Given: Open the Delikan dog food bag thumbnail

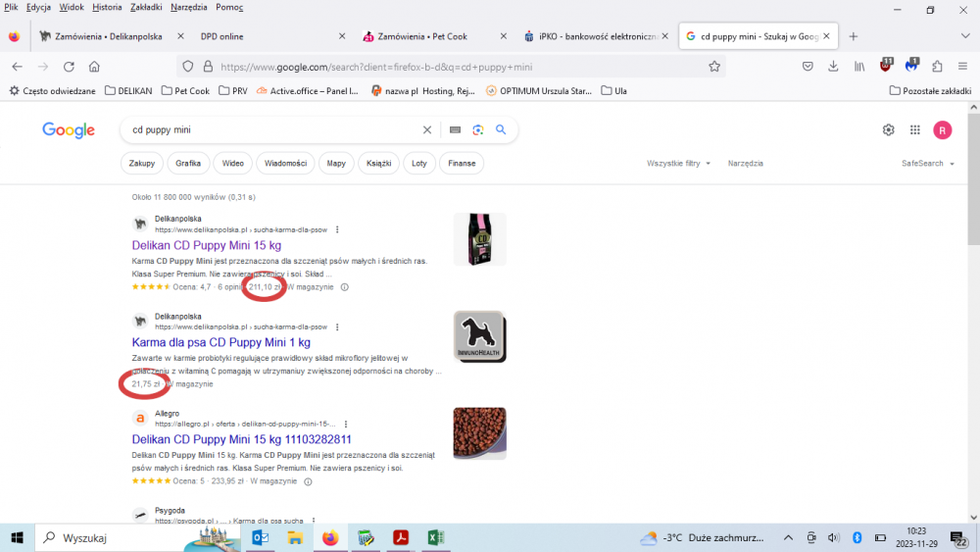Looking at the screenshot, I should pyautogui.click(x=480, y=239).
